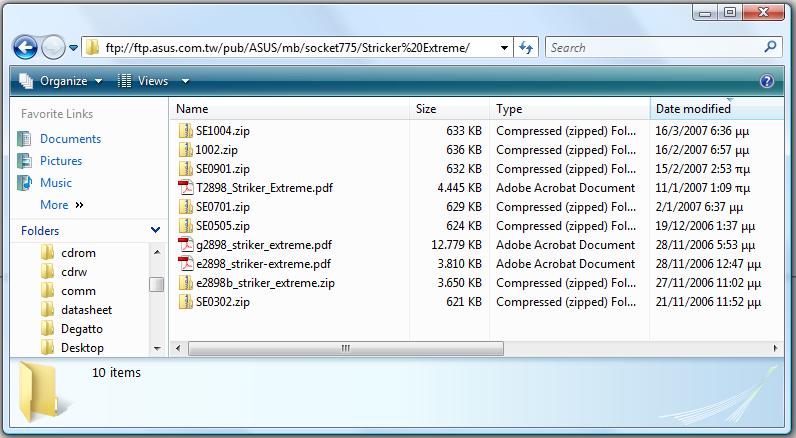This screenshot has width=796, height=438.
Task: Select T2898_Striker_Extreme.pdf PDF icon
Action: coord(185,188)
